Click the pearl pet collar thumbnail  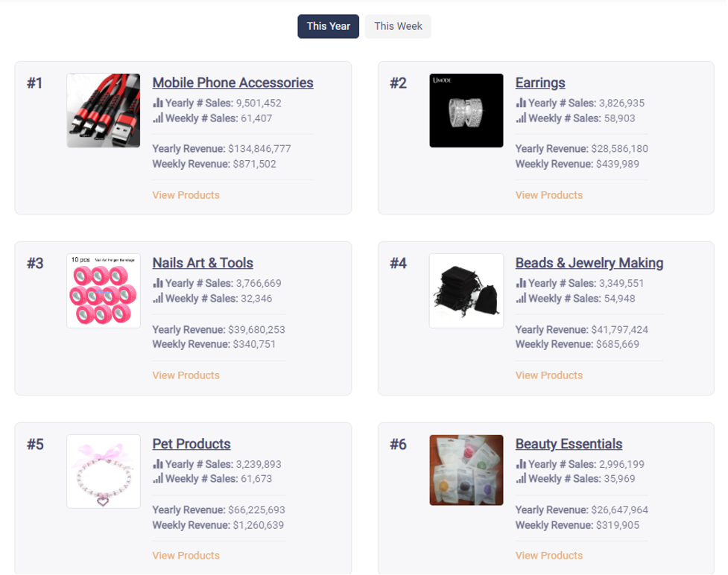(104, 471)
